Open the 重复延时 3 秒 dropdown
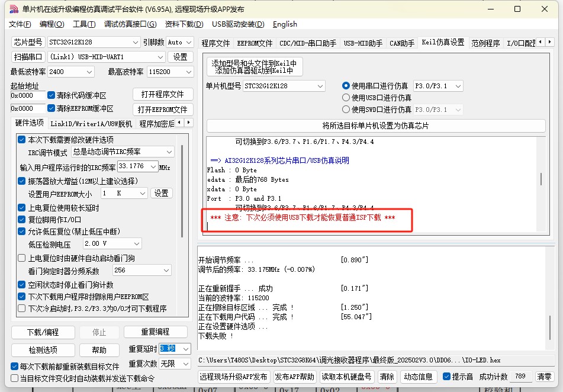Viewport: 563px width, 392px height. click(186, 349)
